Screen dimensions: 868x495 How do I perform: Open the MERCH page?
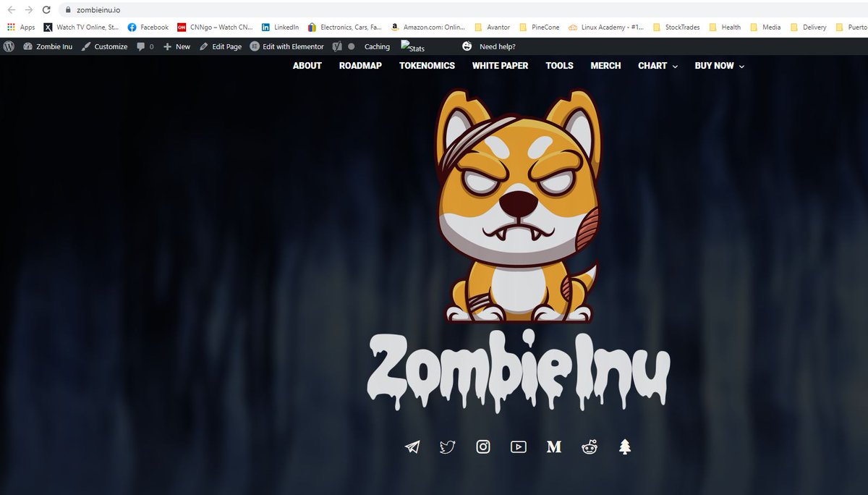[606, 66]
